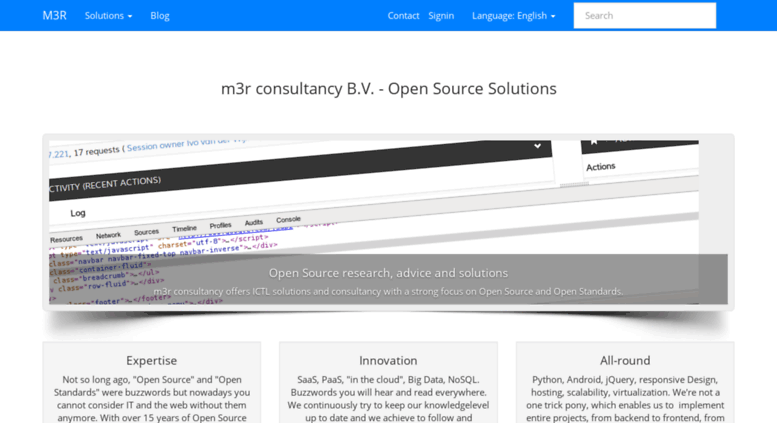Image resolution: width=777 pixels, height=423 pixels.
Task: Expand the Language: English dropdown
Action: (x=513, y=15)
